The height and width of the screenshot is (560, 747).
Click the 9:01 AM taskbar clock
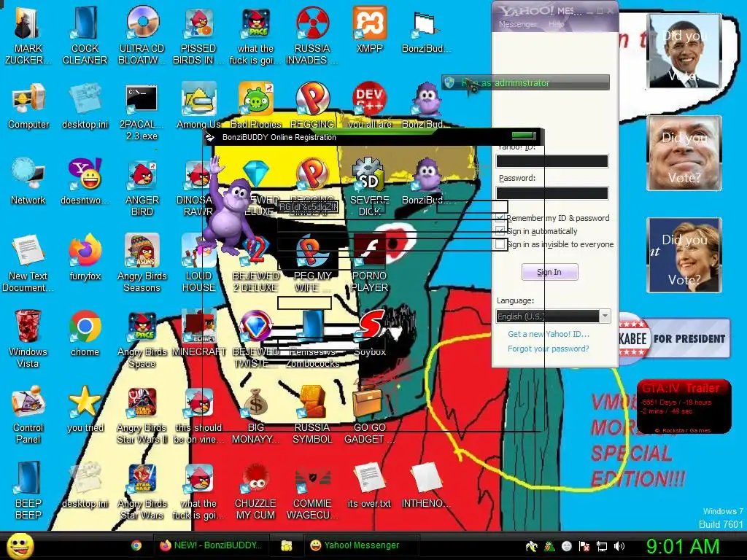click(682, 546)
